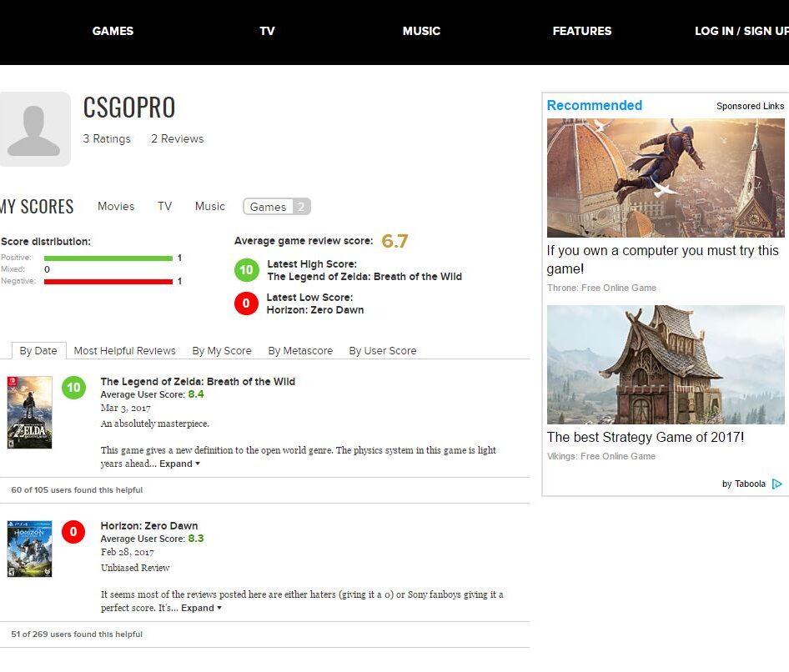The width and height of the screenshot is (789, 672).
Task: Open the FEATURES navigation menu
Action: click(581, 31)
